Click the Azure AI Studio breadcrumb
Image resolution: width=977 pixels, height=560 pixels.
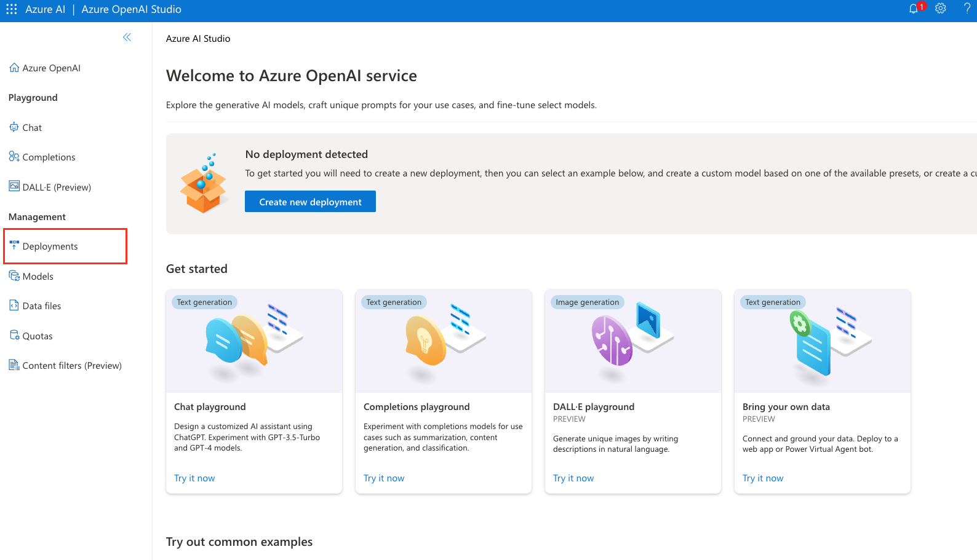point(198,38)
